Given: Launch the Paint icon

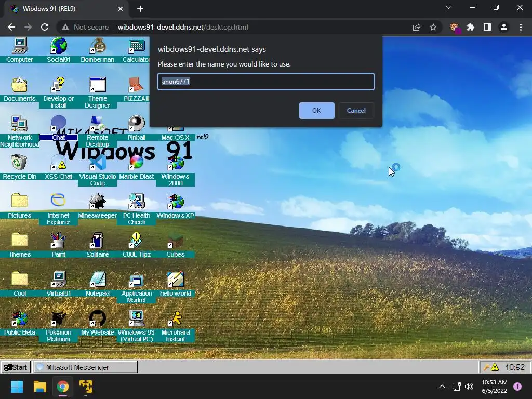Looking at the screenshot, I should click(x=58, y=240).
